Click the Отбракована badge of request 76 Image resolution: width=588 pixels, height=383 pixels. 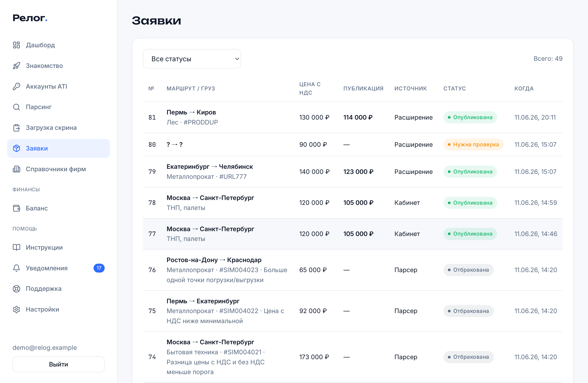point(468,270)
